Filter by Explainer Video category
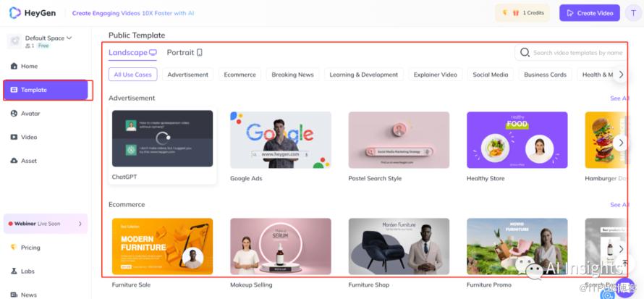Screen dimensions: 644x299 436,75
